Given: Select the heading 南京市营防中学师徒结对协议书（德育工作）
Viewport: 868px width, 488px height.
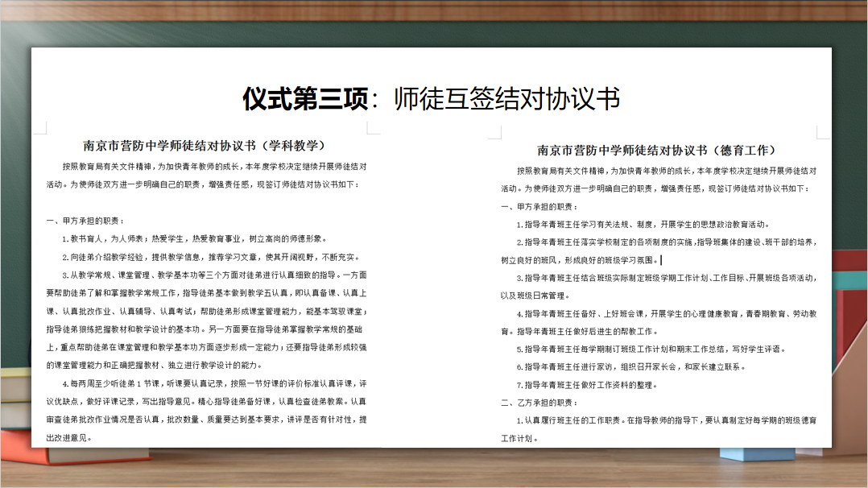Looking at the screenshot, I should coord(656,148).
